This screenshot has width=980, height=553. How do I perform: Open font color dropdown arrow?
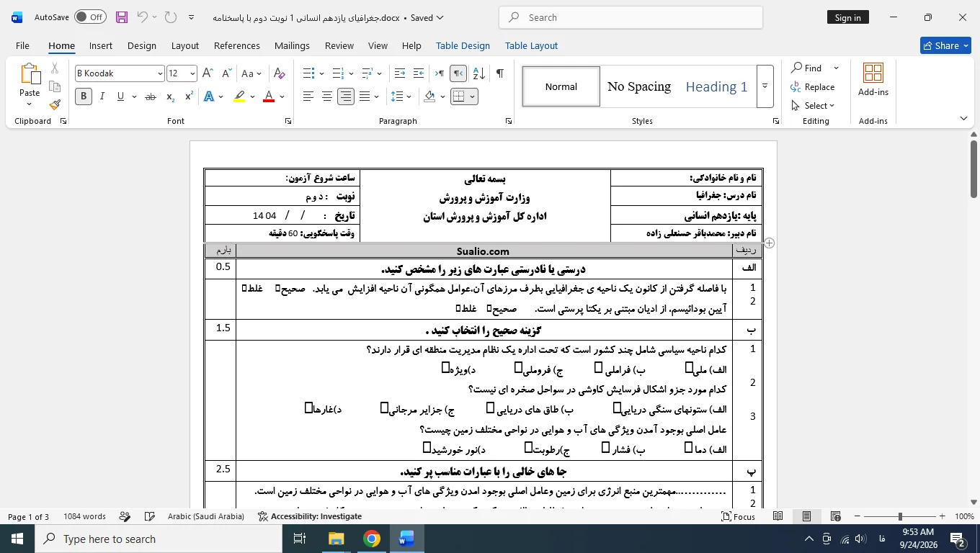(282, 96)
